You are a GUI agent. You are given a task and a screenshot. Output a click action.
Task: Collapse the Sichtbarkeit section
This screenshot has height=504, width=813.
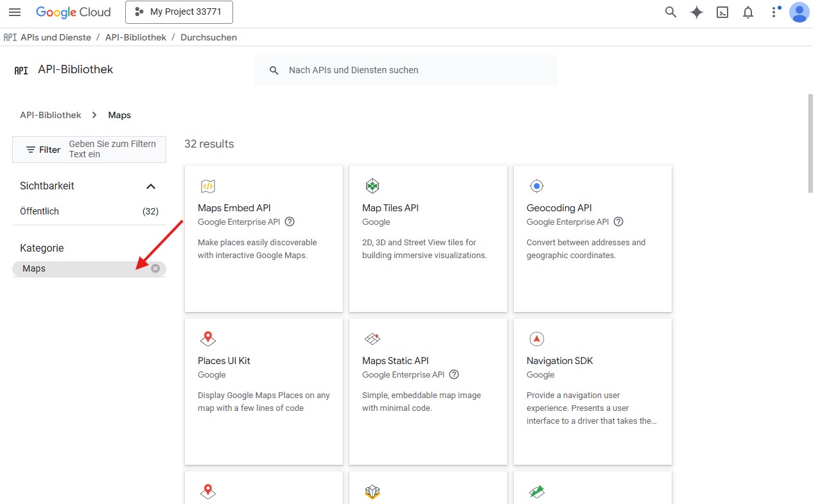[x=151, y=186]
